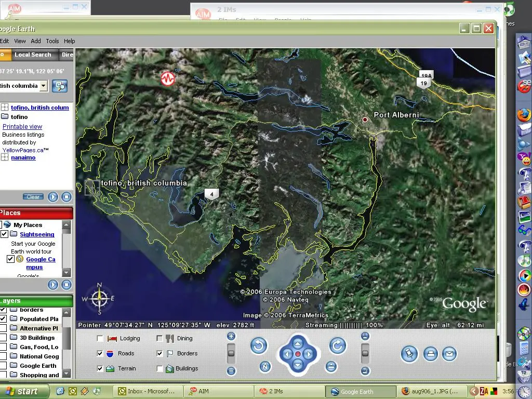Add a placemark with the pushpin button
This screenshot has width=532, height=399.
(x=409, y=354)
